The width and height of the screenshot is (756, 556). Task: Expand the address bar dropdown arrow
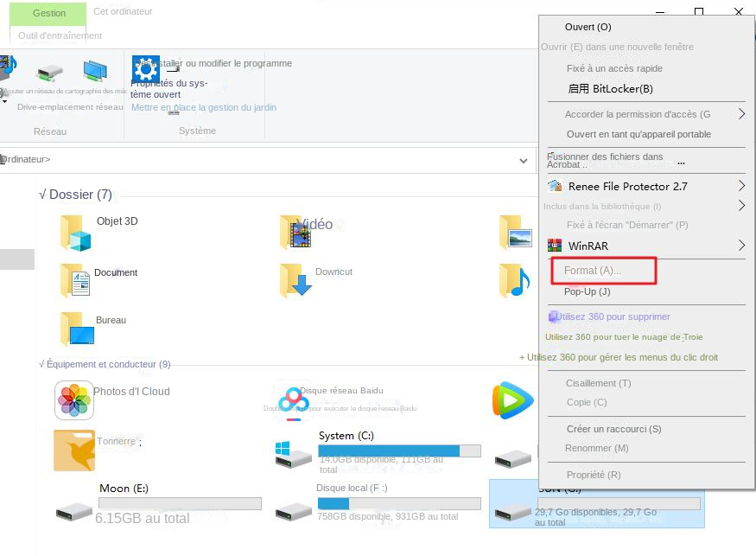pyautogui.click(x=524, y=161)
